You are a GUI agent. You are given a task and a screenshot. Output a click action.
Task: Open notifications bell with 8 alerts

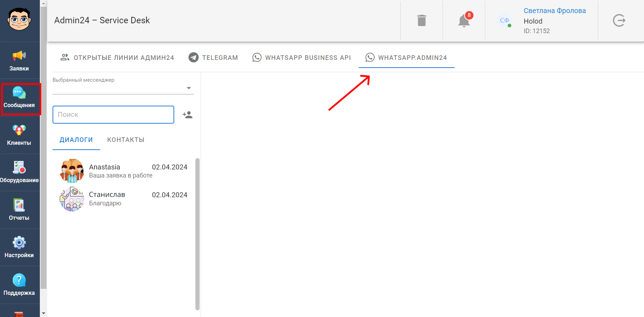click(x=464, y=20)
